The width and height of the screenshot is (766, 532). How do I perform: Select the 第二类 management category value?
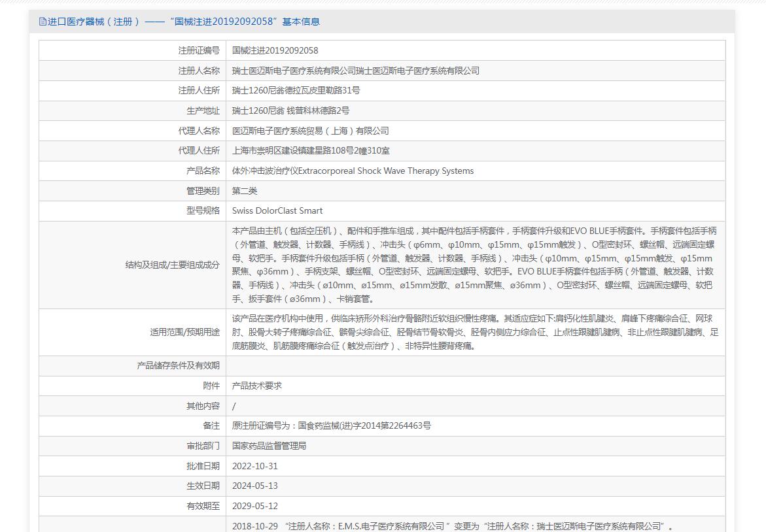[245, 191]
